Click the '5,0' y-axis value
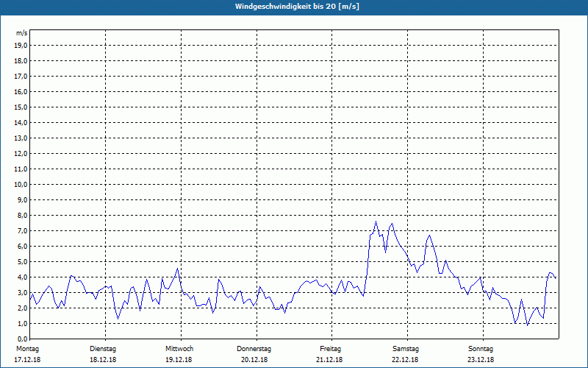Image resolution: width=588 pixels, height=368 pixels. click(22, 261)
